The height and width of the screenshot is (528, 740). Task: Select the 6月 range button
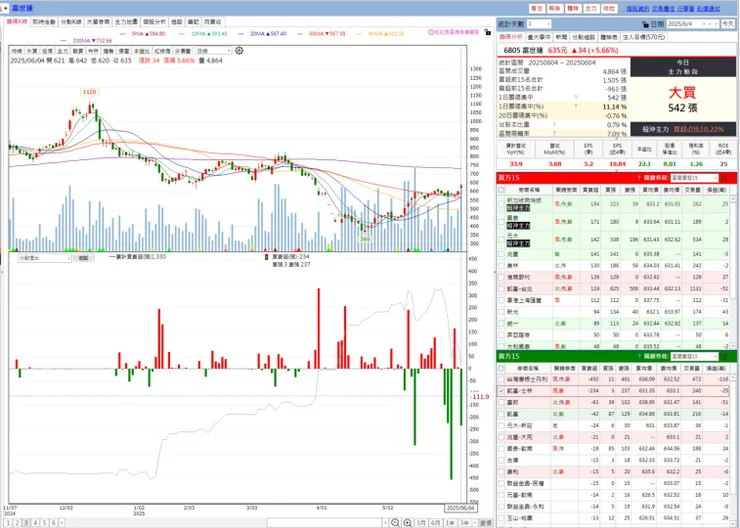pyautogui.click(x=436, y=523)
